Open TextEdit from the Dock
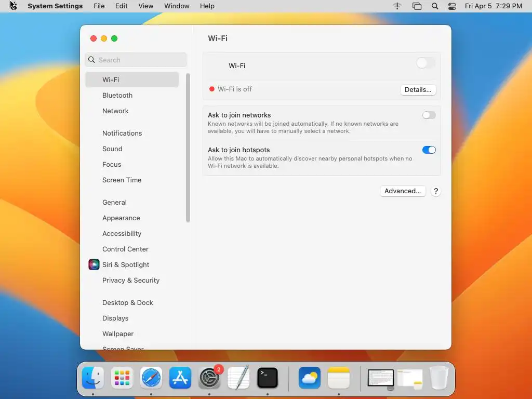The height and width of the screenshot is (399, 532). 238,378
